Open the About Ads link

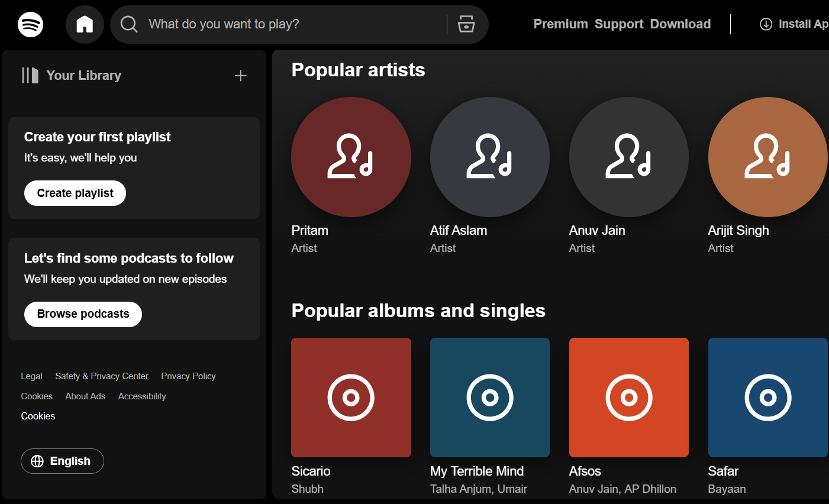pyautogui.click(x=85, y=396)
